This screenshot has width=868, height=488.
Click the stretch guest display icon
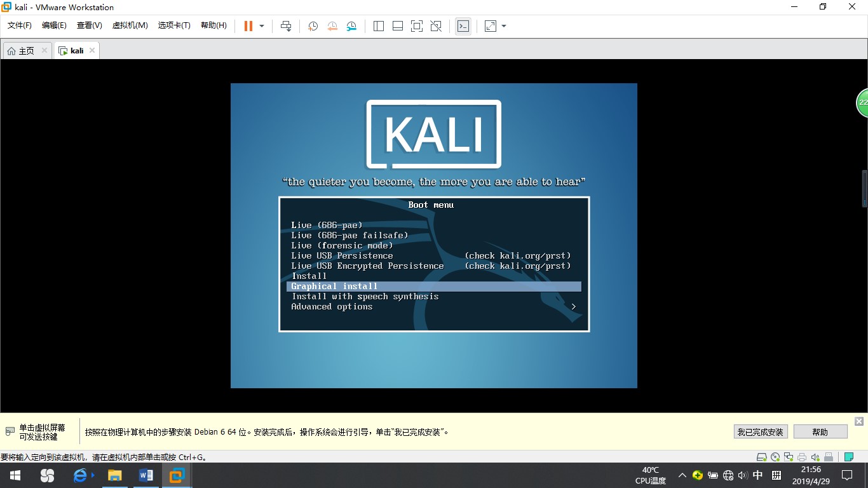491,26
